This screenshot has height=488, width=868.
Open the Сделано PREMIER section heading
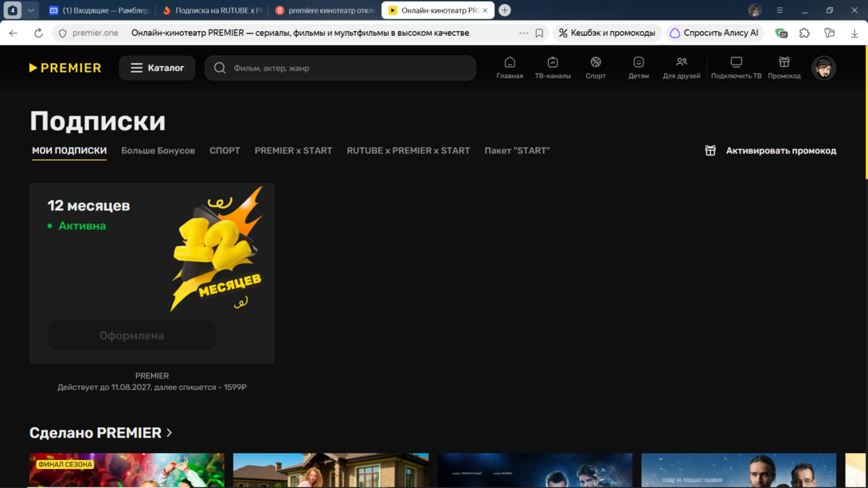96,432
